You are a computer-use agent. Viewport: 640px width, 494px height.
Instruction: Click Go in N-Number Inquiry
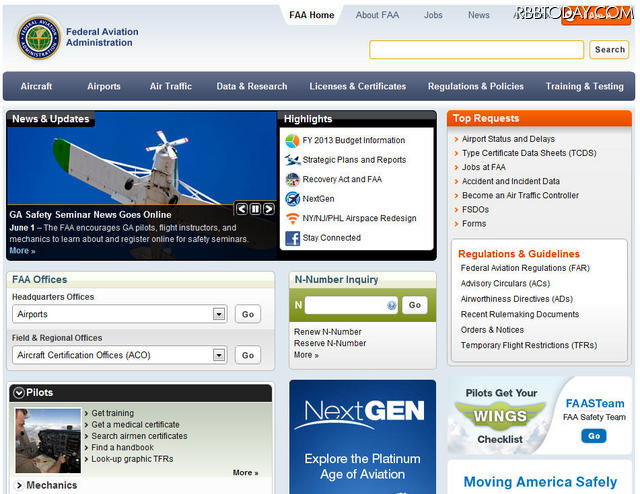[415, 305]
